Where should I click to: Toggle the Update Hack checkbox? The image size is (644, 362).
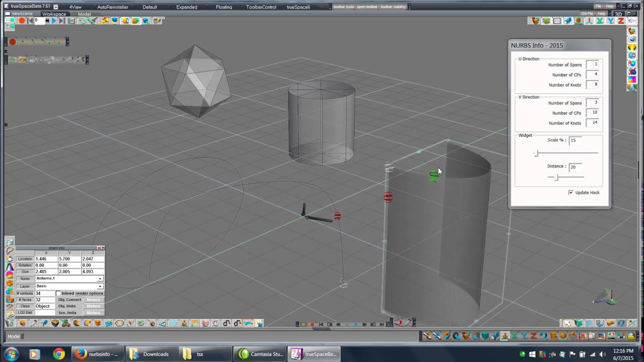click(571, 193)
